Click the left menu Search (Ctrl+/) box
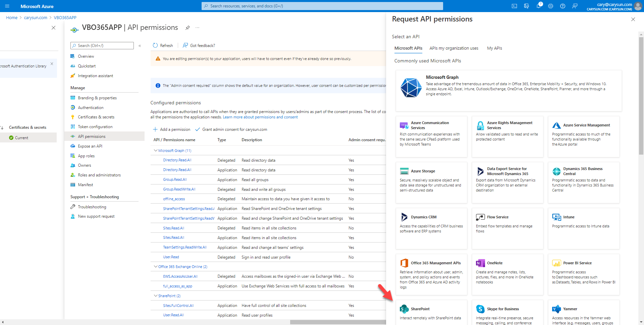This screenshot has width=644, height=325. click(102, 46)
